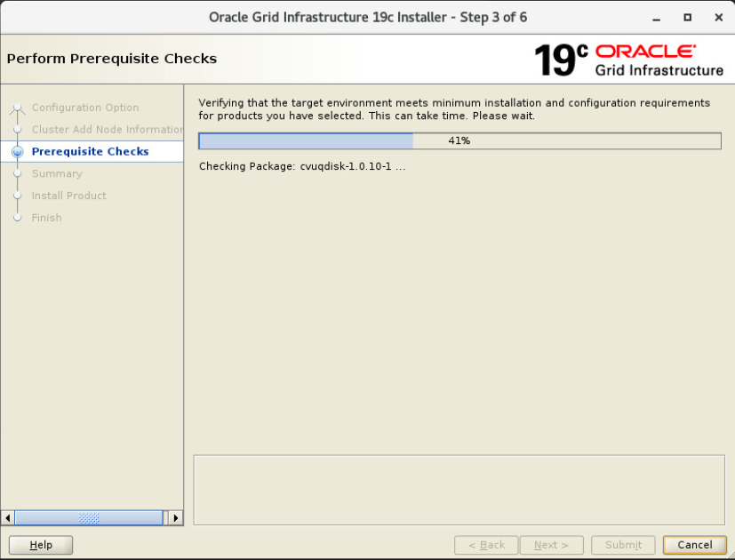Click the Finish step bullet icon
735x560 pixels.
pos(18,218)
